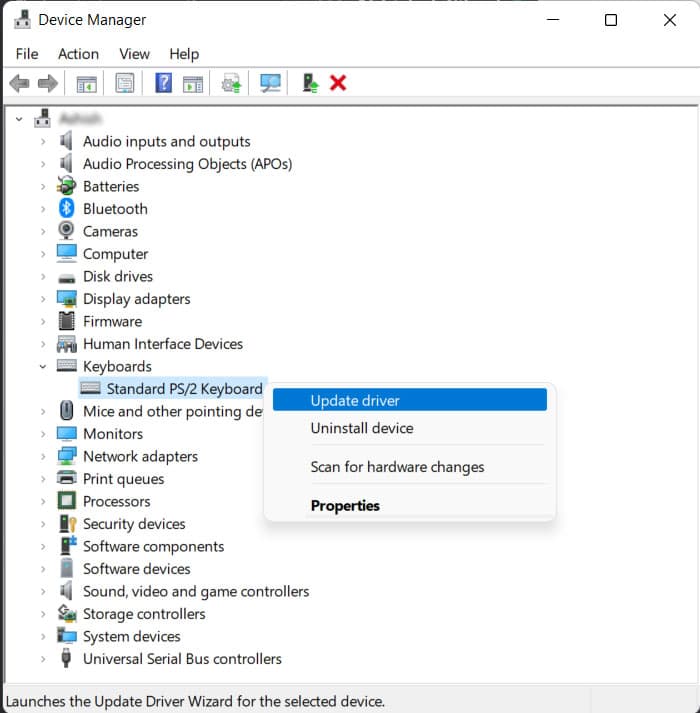Select the Computer category label

click(116, 254)
